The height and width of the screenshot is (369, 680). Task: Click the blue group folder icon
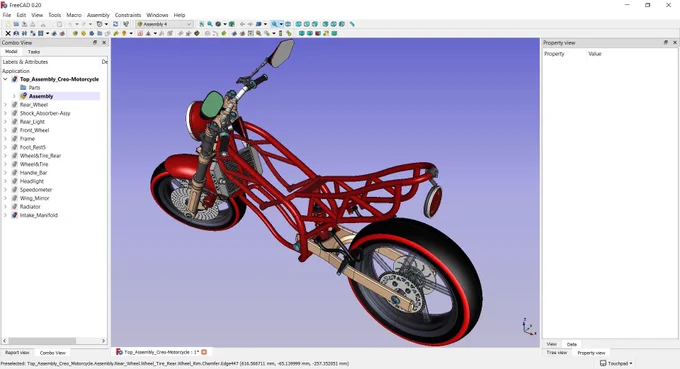[x=100, y=33]
